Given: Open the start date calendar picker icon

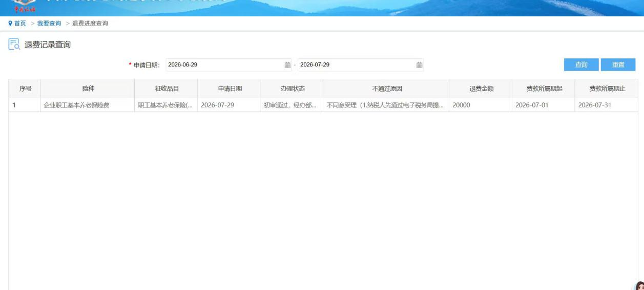Looking at the screenshot, I should tap(287, 64).
